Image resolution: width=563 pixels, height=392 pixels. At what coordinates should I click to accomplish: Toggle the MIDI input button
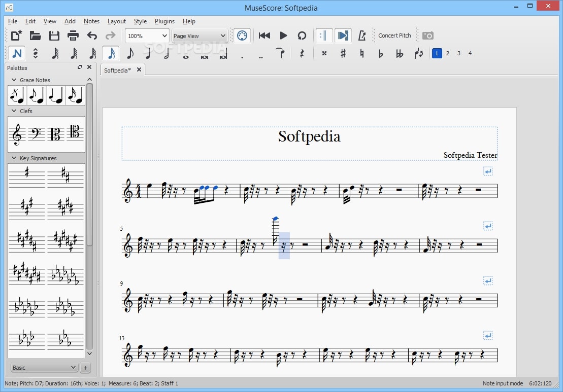[x=242, y=35]
